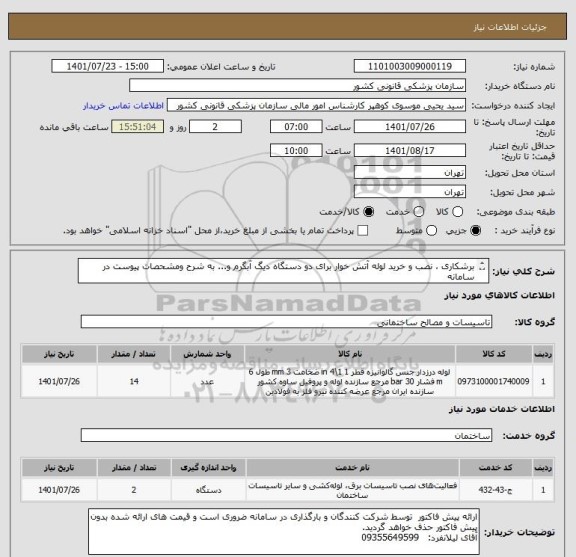Select the خدمت radio button
The width and height of the screenshot is (576, 557).
(x=419, y=212)
